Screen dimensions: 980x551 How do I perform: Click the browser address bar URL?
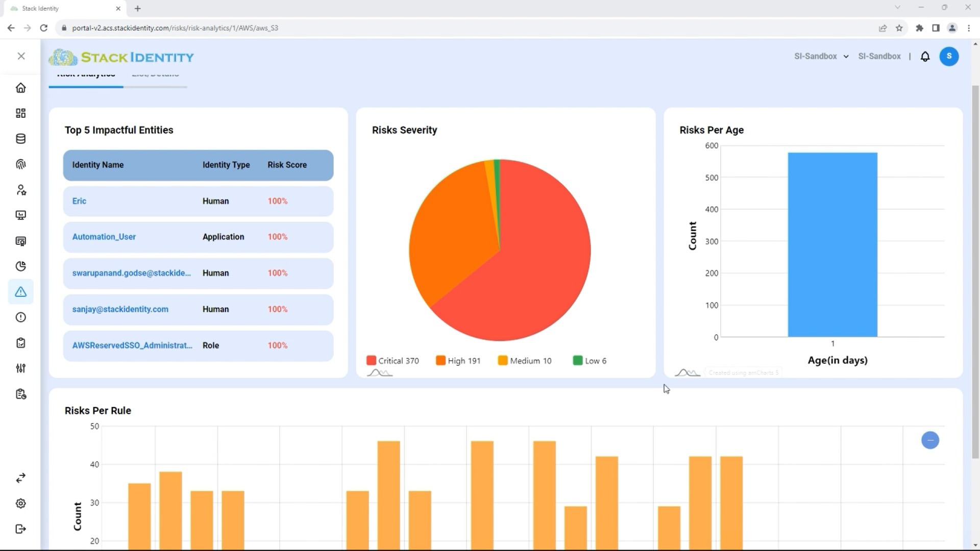pos(176,28)
